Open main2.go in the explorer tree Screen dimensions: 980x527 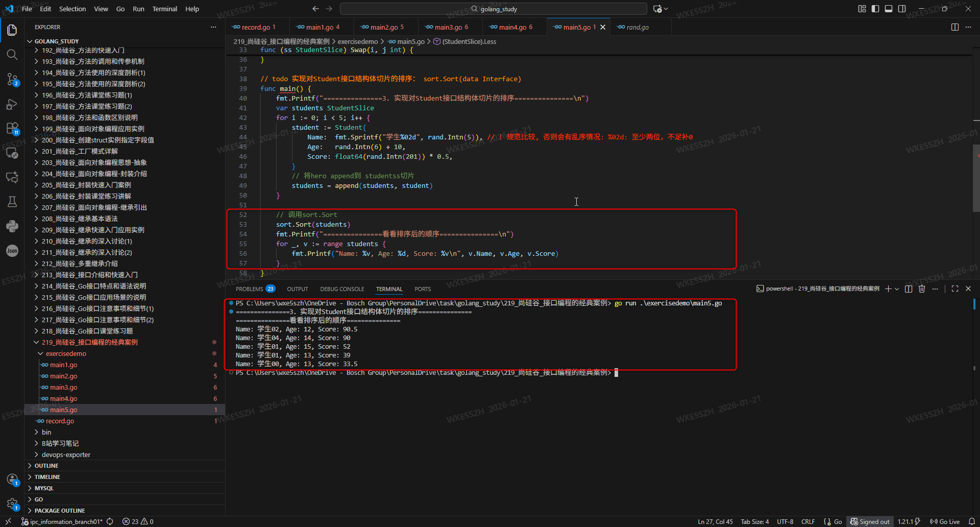click(x=126, y=376)
